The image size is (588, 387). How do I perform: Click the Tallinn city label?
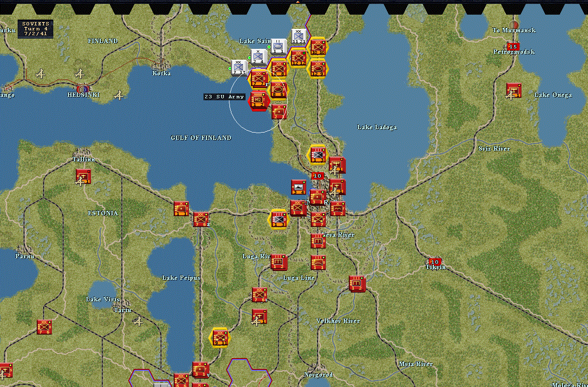coord(84,159)
